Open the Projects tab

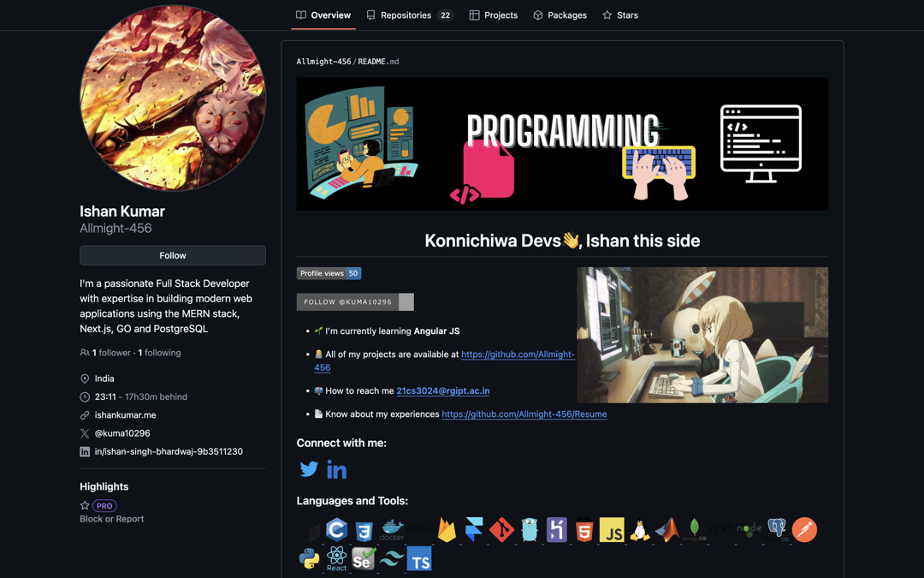click(x=494, y=15)
